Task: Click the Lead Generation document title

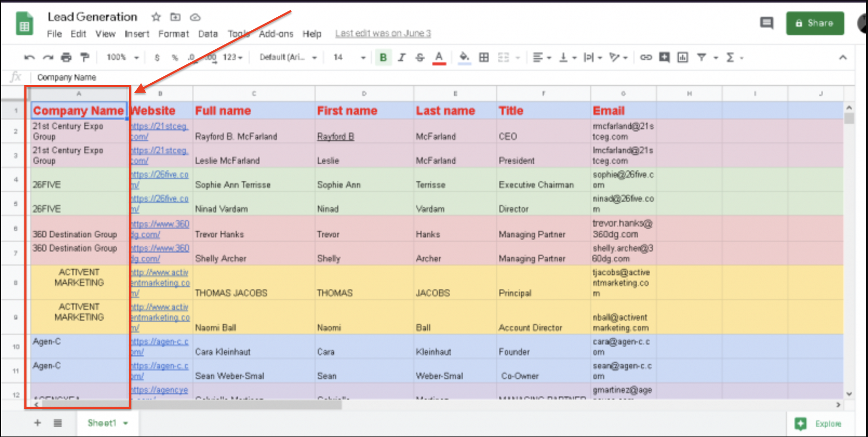Action: 92,17
